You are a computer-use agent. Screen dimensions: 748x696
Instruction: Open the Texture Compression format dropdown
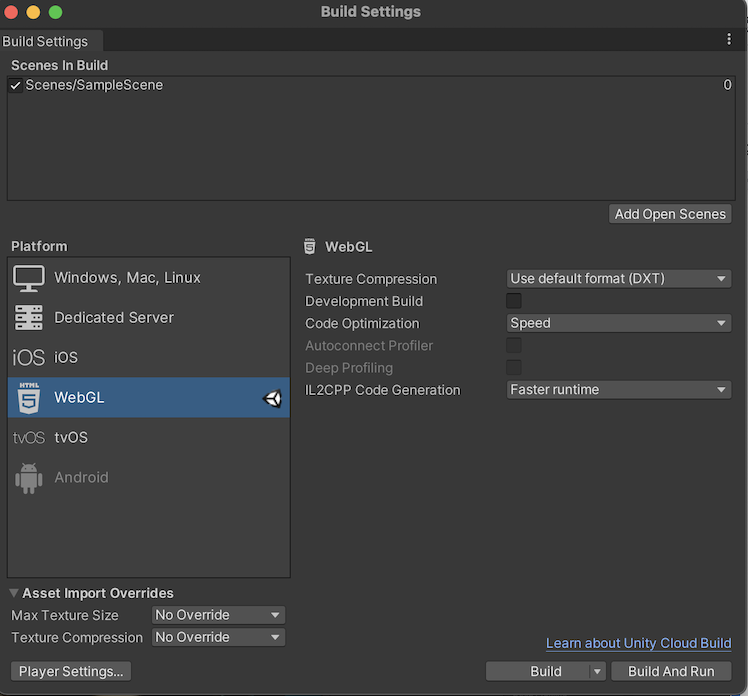point(619,279)
